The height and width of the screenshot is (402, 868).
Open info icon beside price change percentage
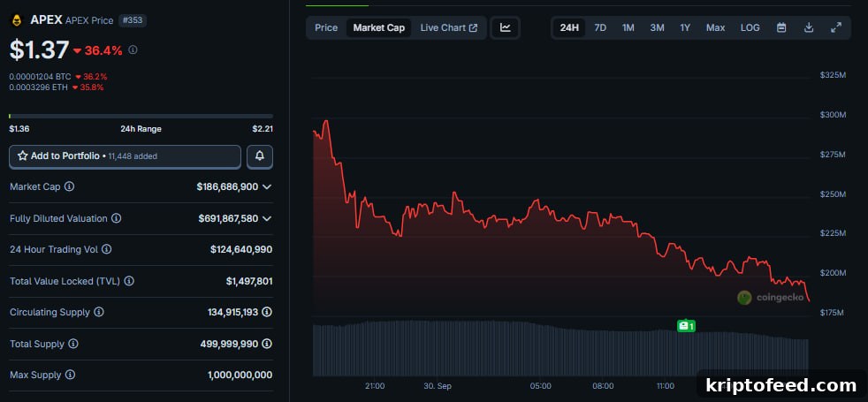tap(133, 49)
